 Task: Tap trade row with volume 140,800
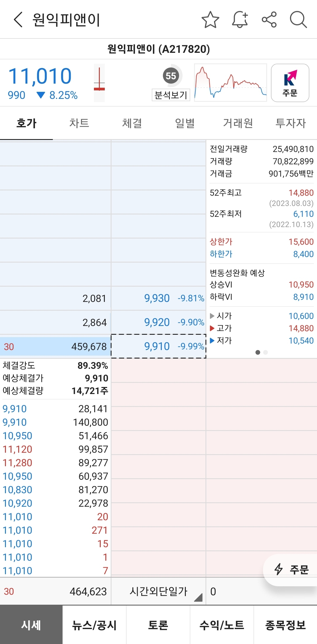point(55,422)
